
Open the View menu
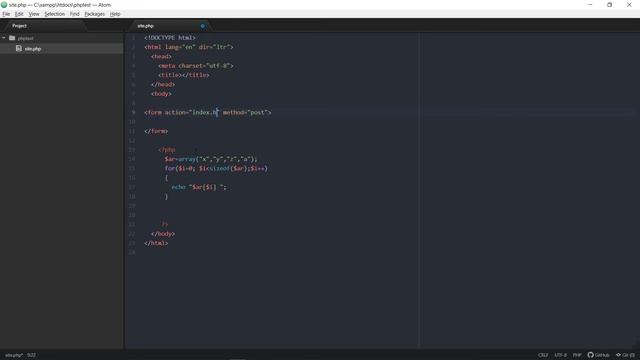pyautogui.click(x=34, y=14)
